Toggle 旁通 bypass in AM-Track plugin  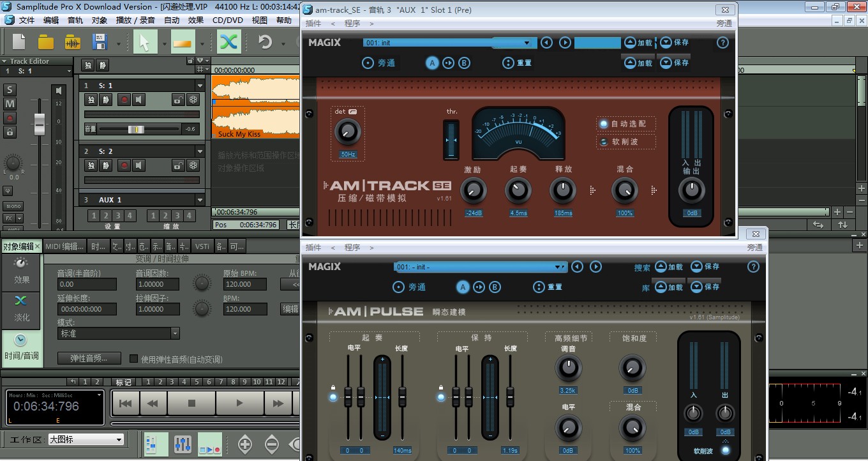tap(379, 63)
